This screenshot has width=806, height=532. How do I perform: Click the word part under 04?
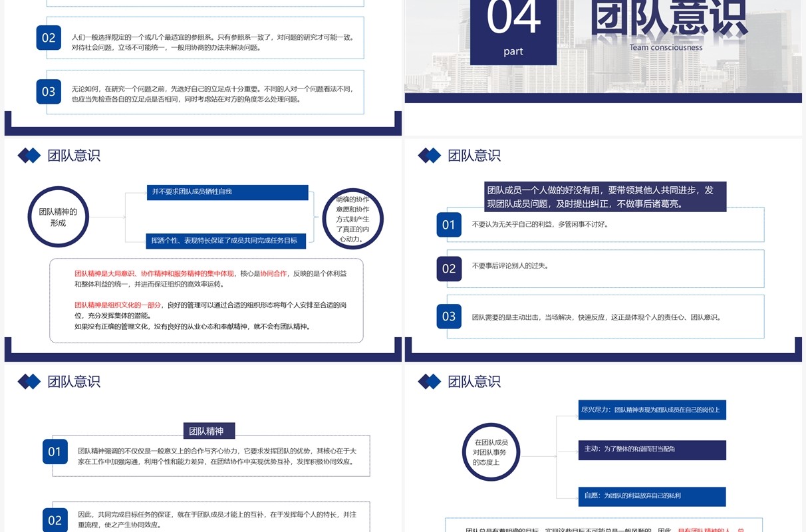click(x=513, y=51)
